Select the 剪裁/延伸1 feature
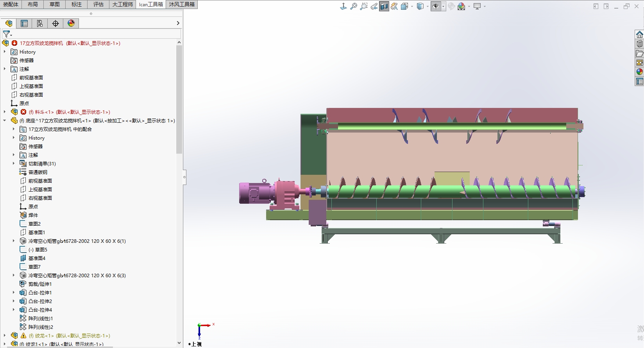 tap(40, 284)
